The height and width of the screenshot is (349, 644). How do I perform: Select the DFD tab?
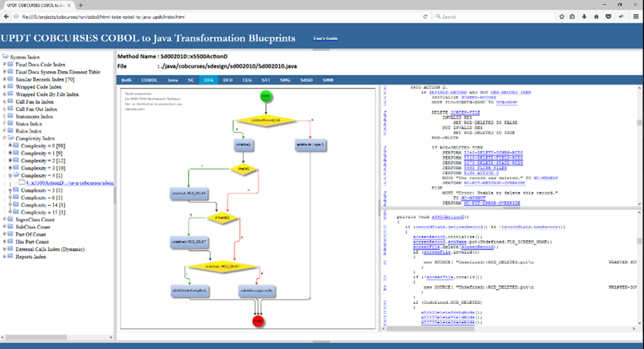click(x=228, y=80)
